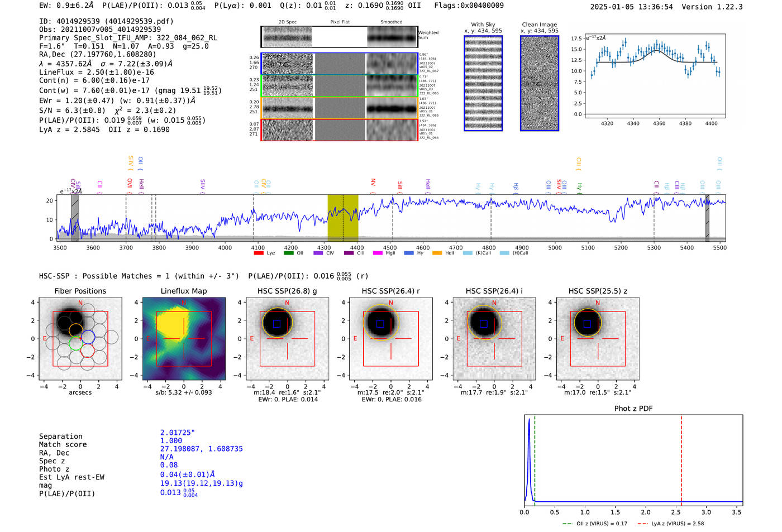Click the blue coordinates '27.198087, 1.608735'
782x532 pixels.
pyautogui.click(x=202, y=449)
